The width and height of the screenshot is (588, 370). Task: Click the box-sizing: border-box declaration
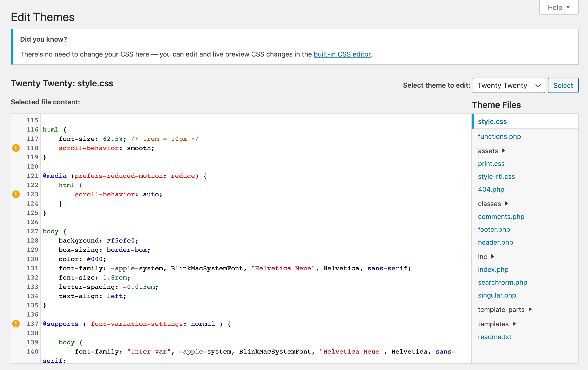[105, 250]
